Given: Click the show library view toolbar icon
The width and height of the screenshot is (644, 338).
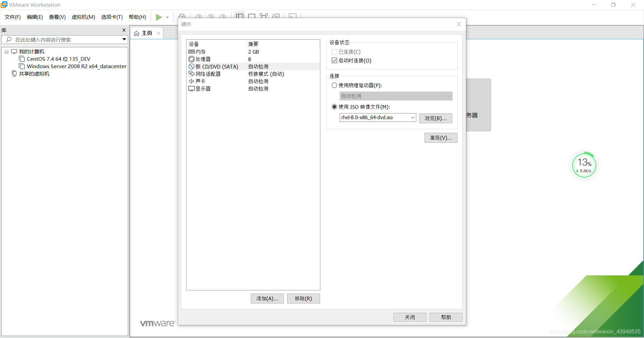Looking at the screenshot, I should (x=239, y=16).
